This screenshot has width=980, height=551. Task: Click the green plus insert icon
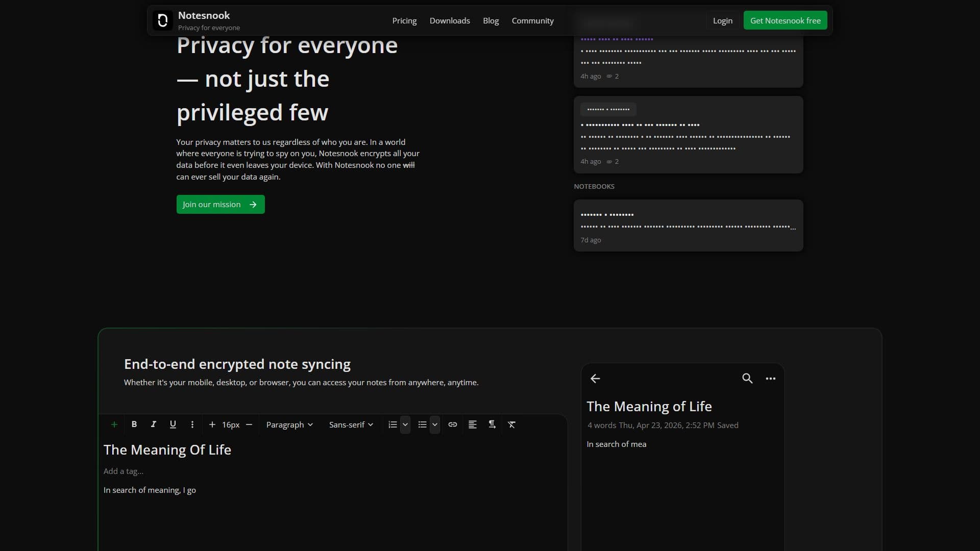pyautogui.click(x=114, y=424)
